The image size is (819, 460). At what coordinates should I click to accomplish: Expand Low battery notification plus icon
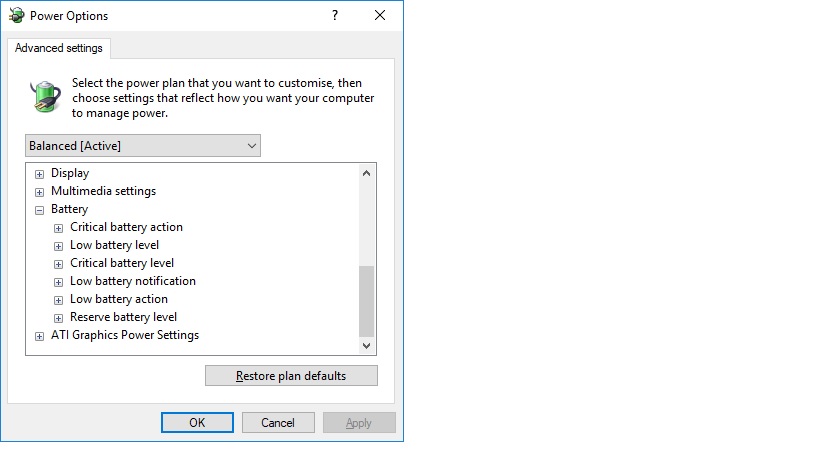58,282
